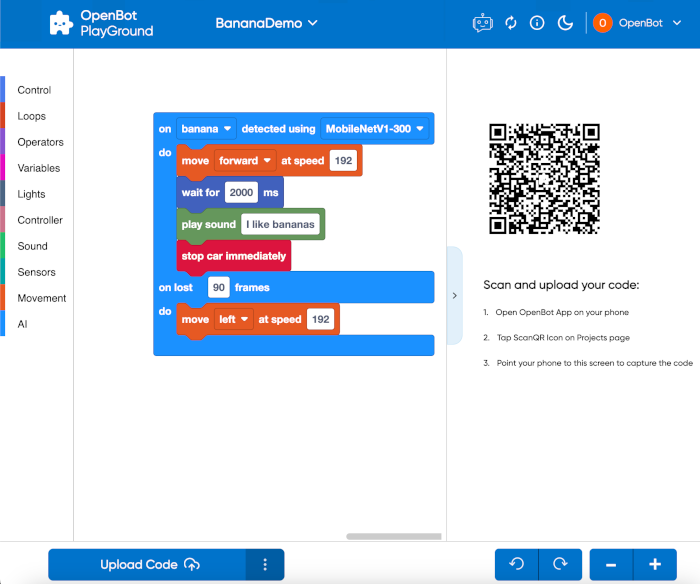Image resolution: width=700 pixels, height=584 pixels.
Task: Click the orange OpenBot profile avatar
Action: click(602, 23)
